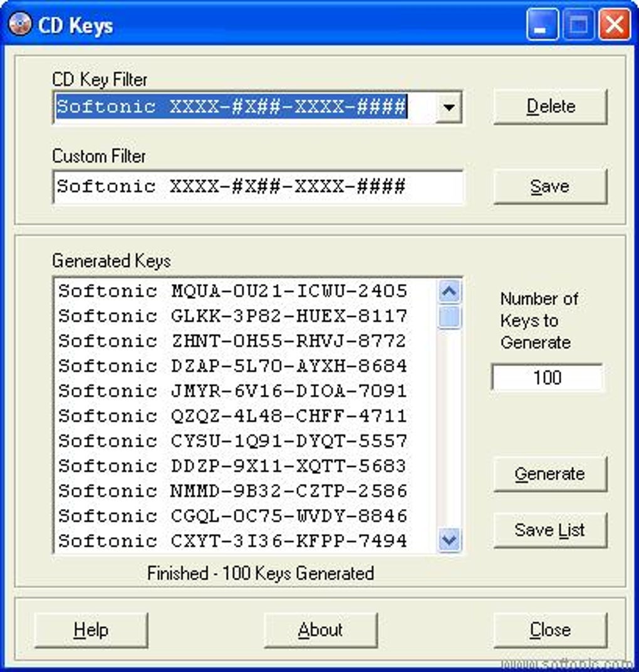The width and height of the screenshot is (639, 672).
Task: Select key GLKK-3P82-HUEX-8117
Action: [x=232, y=317]
